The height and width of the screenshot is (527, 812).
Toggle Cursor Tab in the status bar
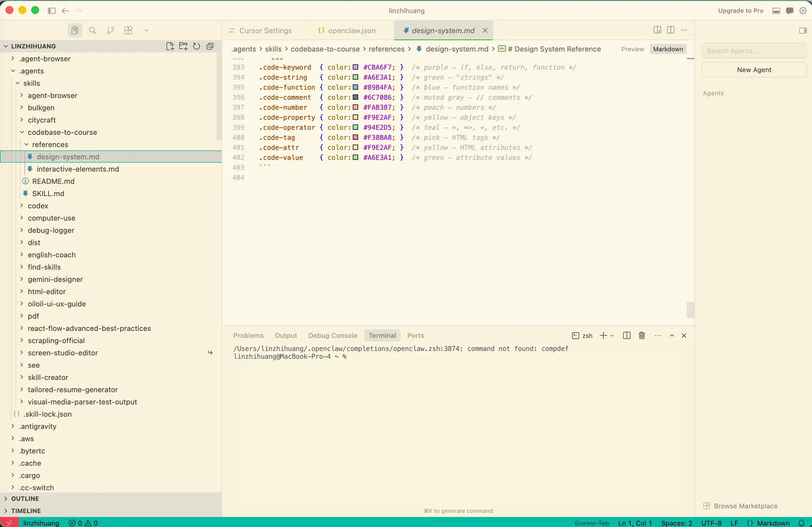[x=592, y=523]
